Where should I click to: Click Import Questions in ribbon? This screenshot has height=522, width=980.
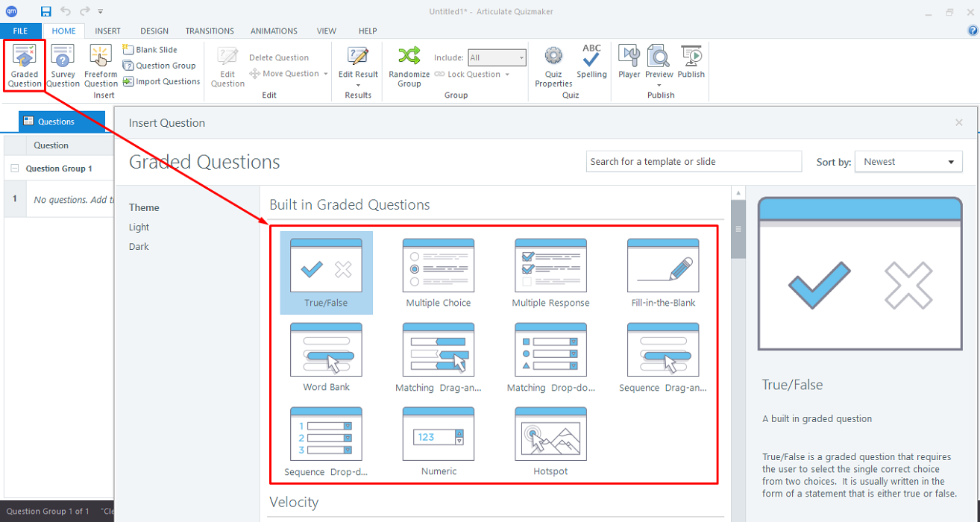[162, 81]
